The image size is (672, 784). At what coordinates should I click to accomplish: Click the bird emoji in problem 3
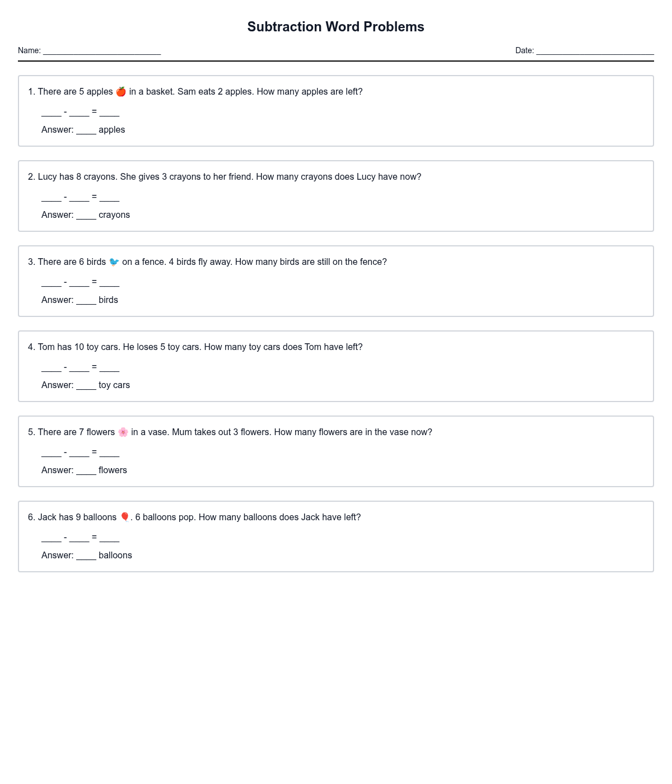114,262
